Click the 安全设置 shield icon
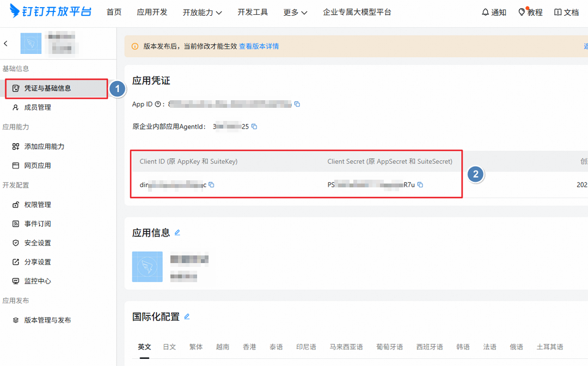Screen dimensions: 588x366 point(16,243)
